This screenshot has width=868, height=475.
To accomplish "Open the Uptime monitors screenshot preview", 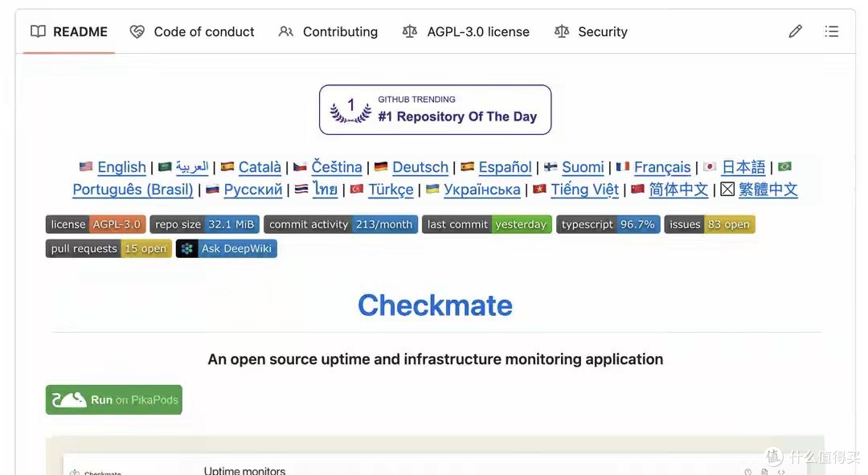I will pyautogui.click(x=435, y=456).
